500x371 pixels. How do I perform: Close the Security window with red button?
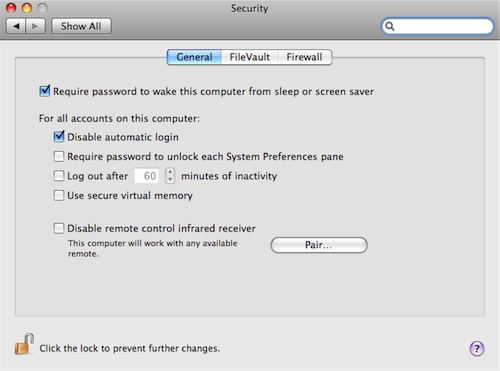click(x=11, y=8)
